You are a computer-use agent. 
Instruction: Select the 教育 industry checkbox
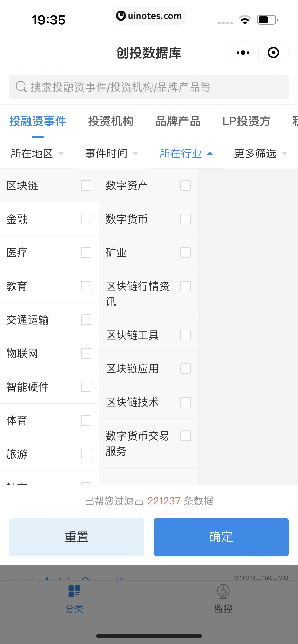pos(86,286)
